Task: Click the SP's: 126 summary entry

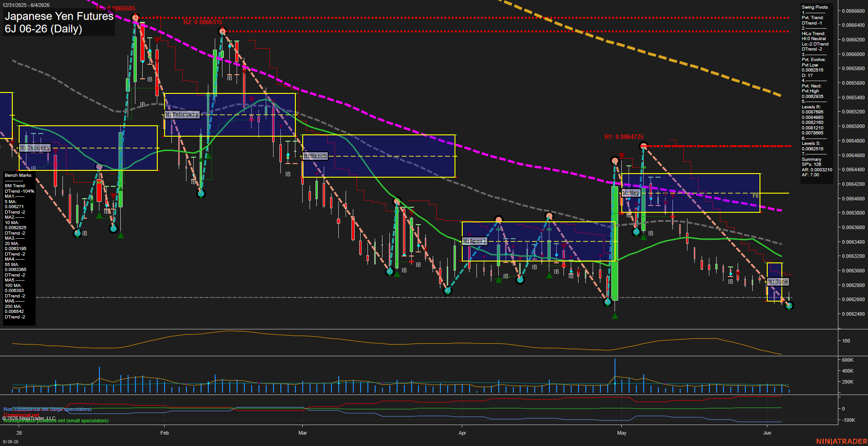Action: tap(811, 164)
